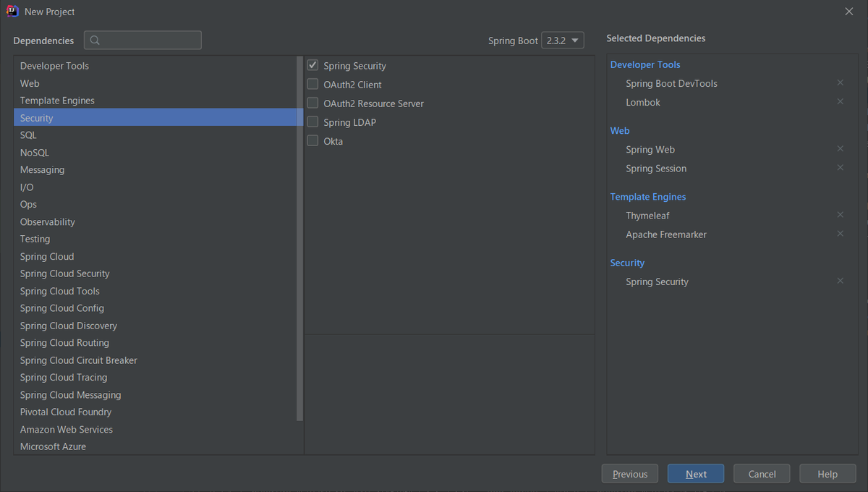Select the NoSQL category

pyautogui.click(x=155, y=153)
